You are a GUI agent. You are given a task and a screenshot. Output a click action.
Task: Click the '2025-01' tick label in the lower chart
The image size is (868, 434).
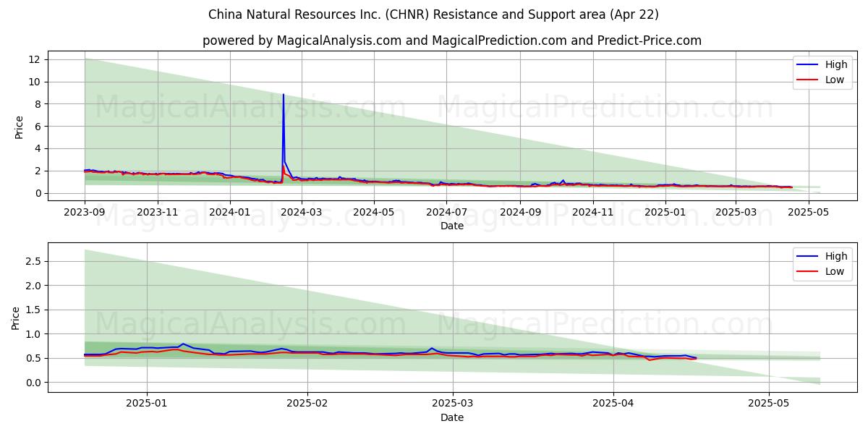coord(147,404)
